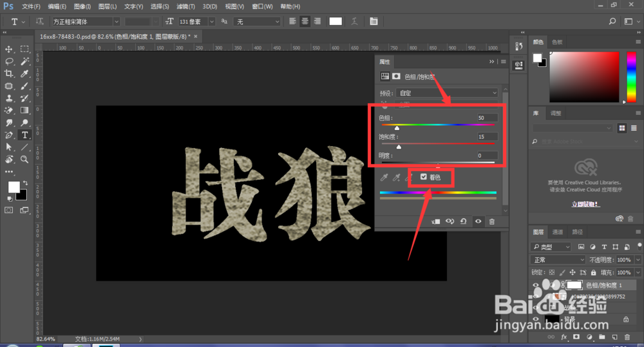Open the 文件(F) menu

pos(31,6)
